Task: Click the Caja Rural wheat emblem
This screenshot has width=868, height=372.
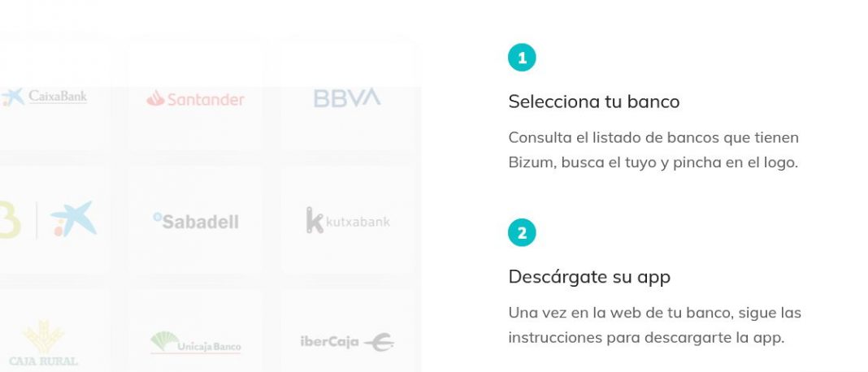Action: [x=43, y=336]
